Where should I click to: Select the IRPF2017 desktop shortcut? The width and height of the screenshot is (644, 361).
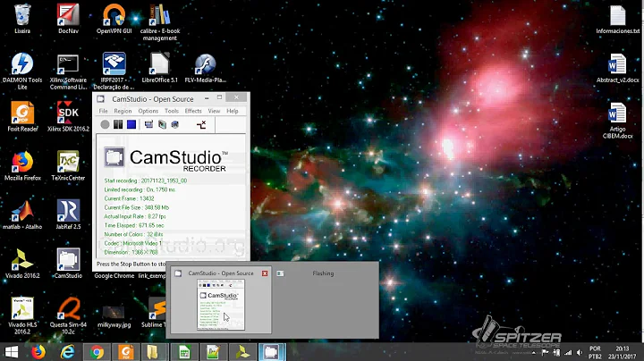point(114,71)
